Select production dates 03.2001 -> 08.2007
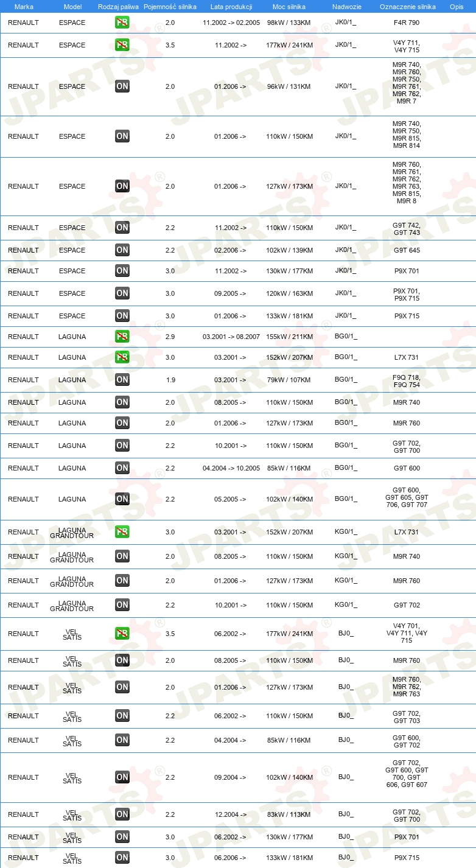This screenshot has height=868, width=476. [231, 337]
